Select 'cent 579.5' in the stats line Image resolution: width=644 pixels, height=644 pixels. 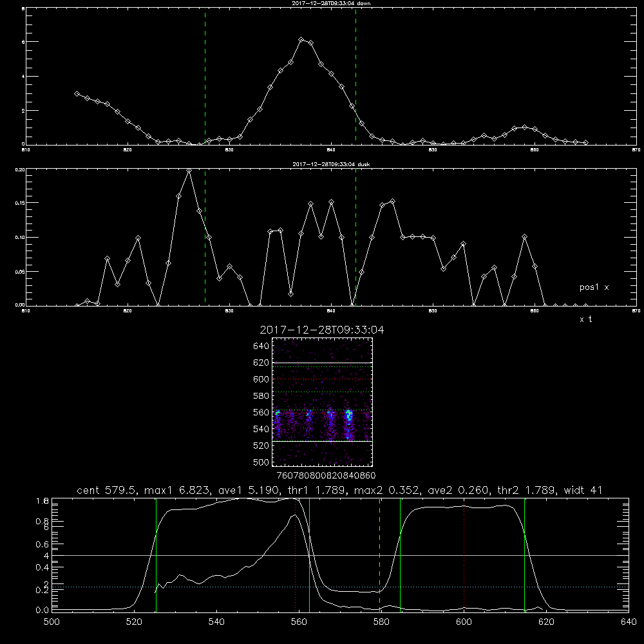click(108, 490)
